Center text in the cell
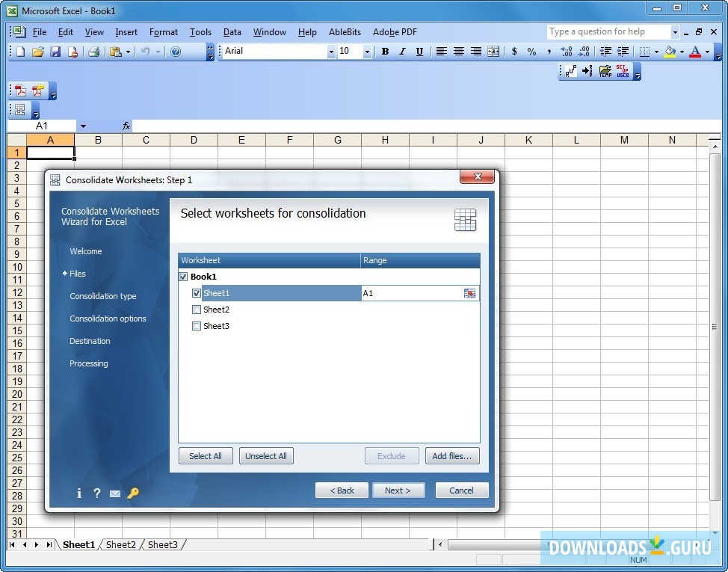Screen dimensions: 728x572 [x=458, y=52]
